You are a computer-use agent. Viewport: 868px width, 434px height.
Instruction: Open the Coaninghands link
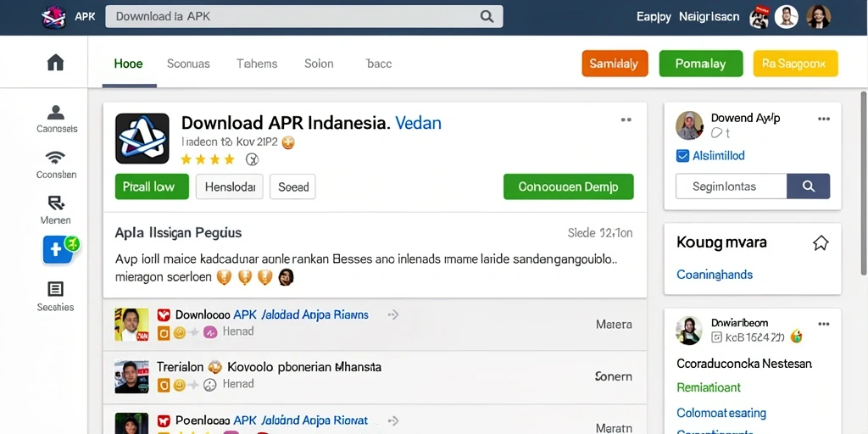[715, 275]
